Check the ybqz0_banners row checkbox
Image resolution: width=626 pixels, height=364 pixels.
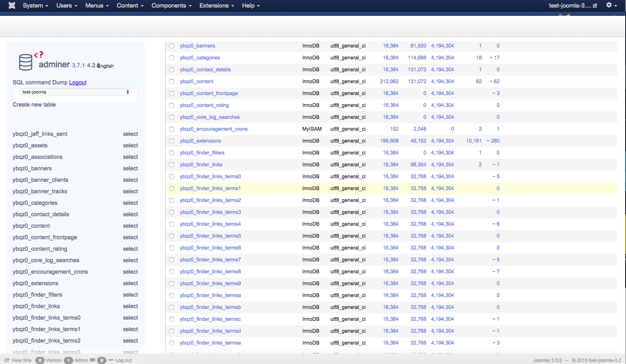172,46
